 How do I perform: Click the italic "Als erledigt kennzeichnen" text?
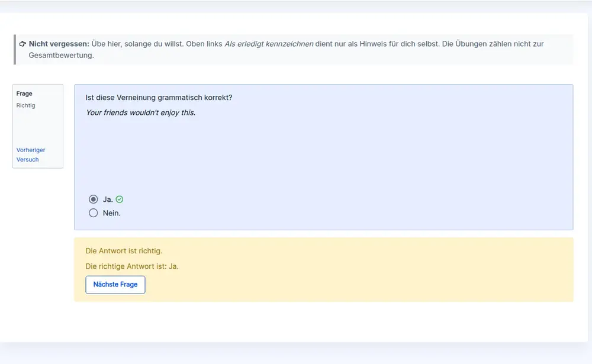click(x=269, y=44)
